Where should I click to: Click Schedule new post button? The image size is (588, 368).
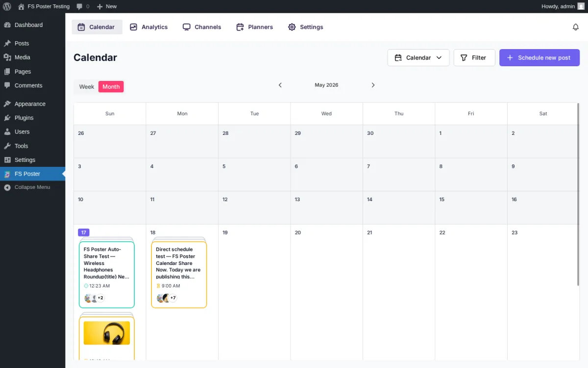click(539, 57)
